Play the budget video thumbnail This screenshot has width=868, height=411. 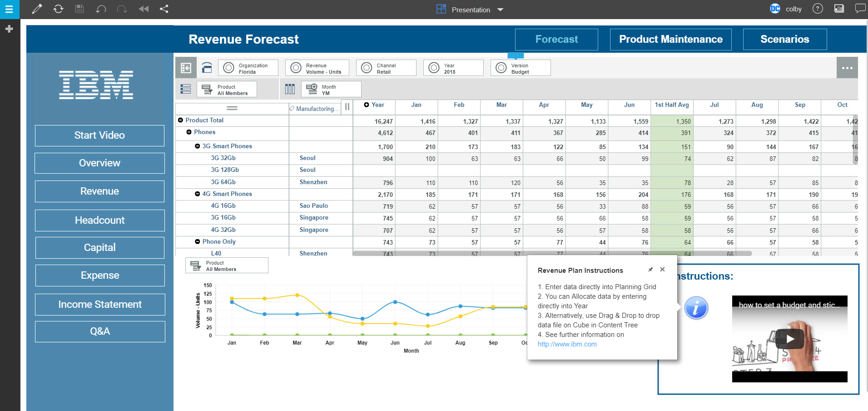790,339
